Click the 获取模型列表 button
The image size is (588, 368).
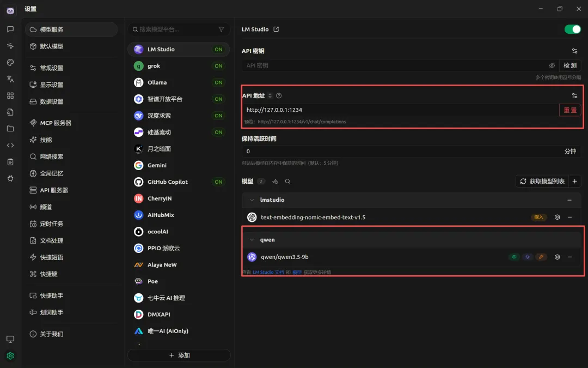point(543,182)
